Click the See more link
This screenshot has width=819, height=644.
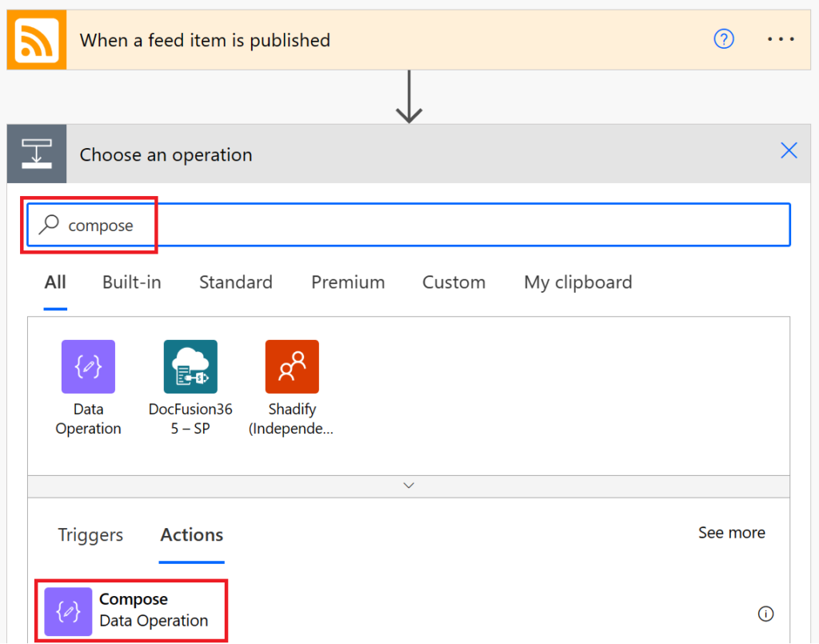[731, 533]
